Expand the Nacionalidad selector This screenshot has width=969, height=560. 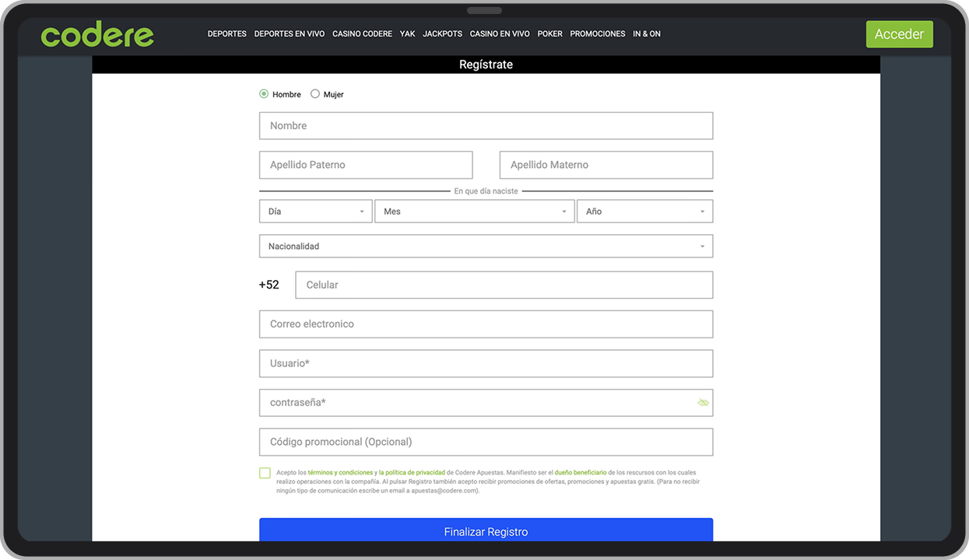pos(486,246)
